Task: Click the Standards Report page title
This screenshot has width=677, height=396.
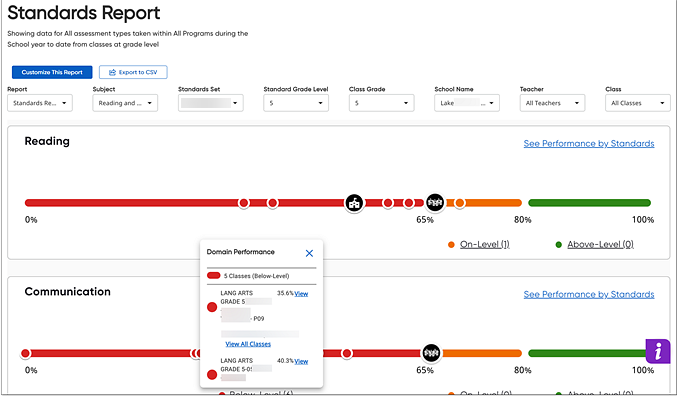Action: [84, 13]
